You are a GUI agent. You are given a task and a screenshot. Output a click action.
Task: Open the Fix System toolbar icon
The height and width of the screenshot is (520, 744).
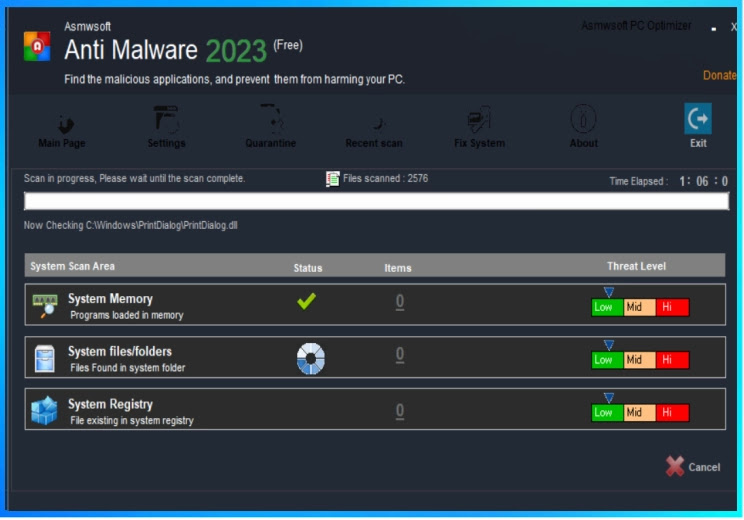click(479, 120)
